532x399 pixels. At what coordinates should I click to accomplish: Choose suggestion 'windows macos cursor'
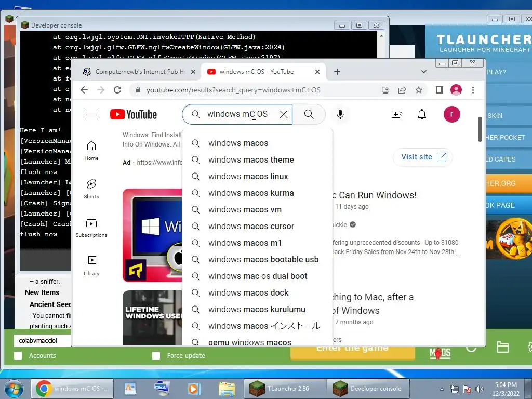257,227
